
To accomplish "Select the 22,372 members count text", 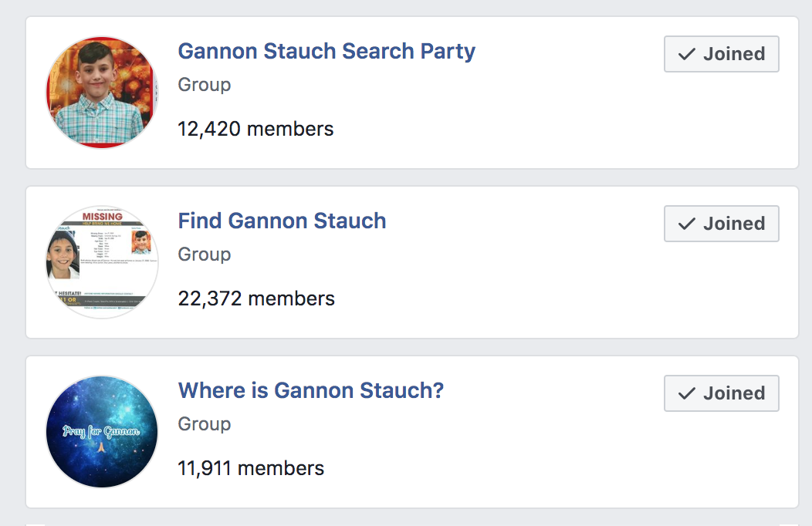I will [x=256, y=298].
